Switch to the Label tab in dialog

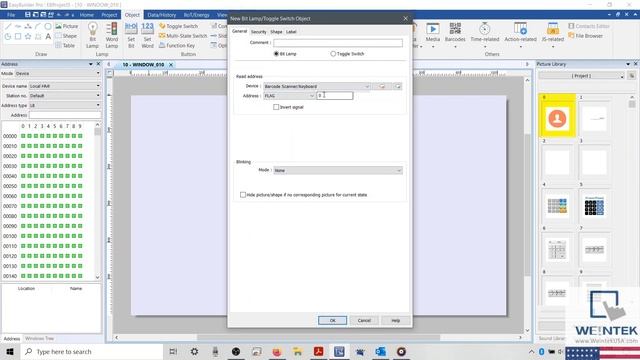pos(291,31)
